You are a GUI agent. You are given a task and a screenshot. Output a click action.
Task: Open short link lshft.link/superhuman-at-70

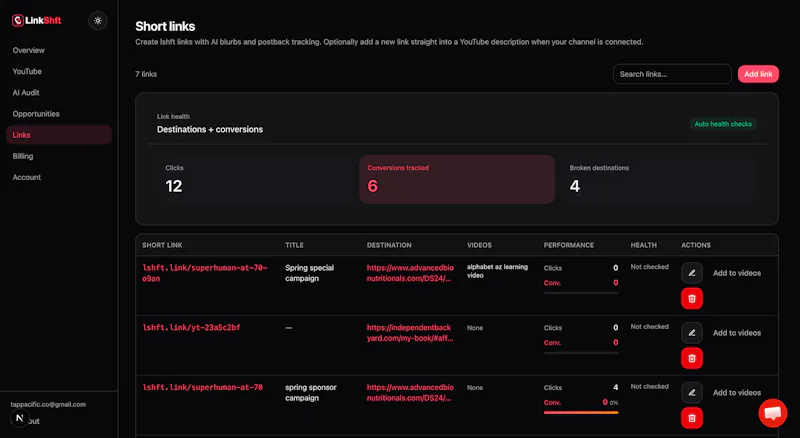pos(203,387)
